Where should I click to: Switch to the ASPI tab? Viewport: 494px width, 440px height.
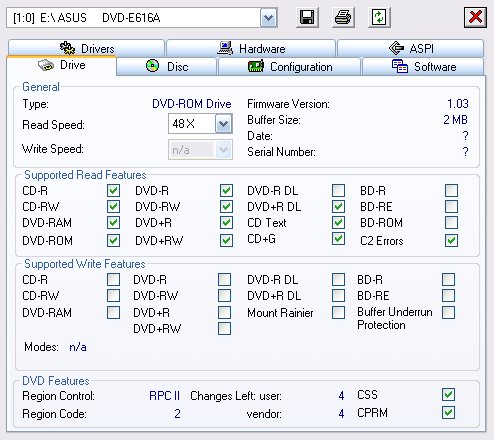[x=411, y=49]
